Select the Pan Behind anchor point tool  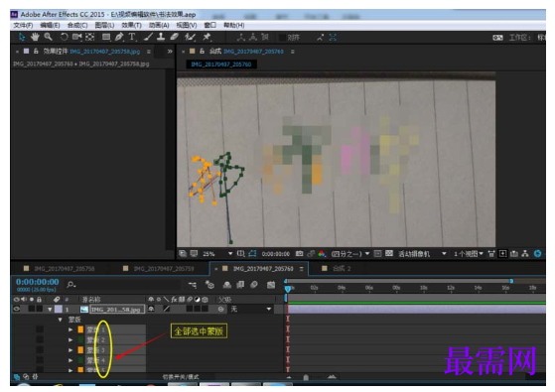point(90,37)
